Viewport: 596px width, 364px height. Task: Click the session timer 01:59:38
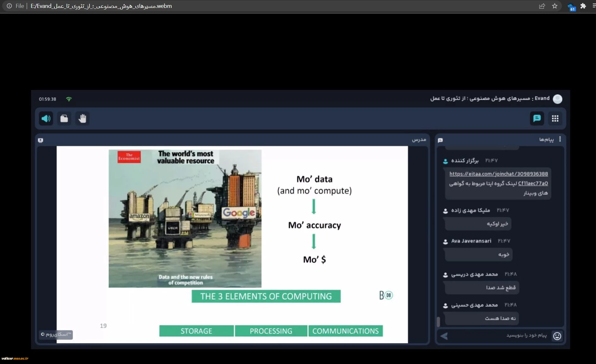pos(47,99)
